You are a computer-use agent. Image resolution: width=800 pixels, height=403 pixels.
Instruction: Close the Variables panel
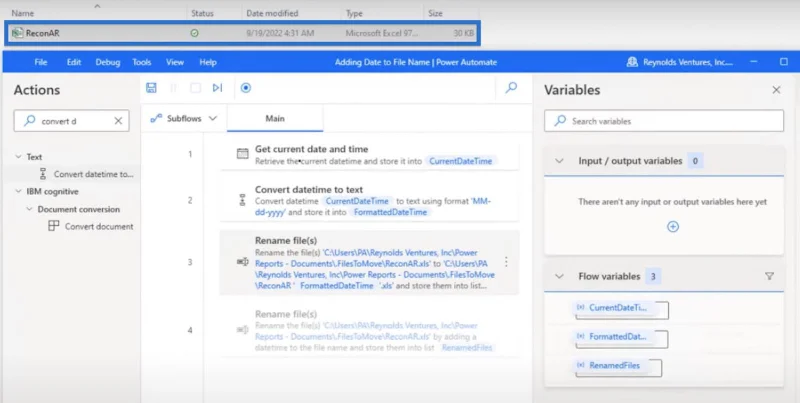776,90
